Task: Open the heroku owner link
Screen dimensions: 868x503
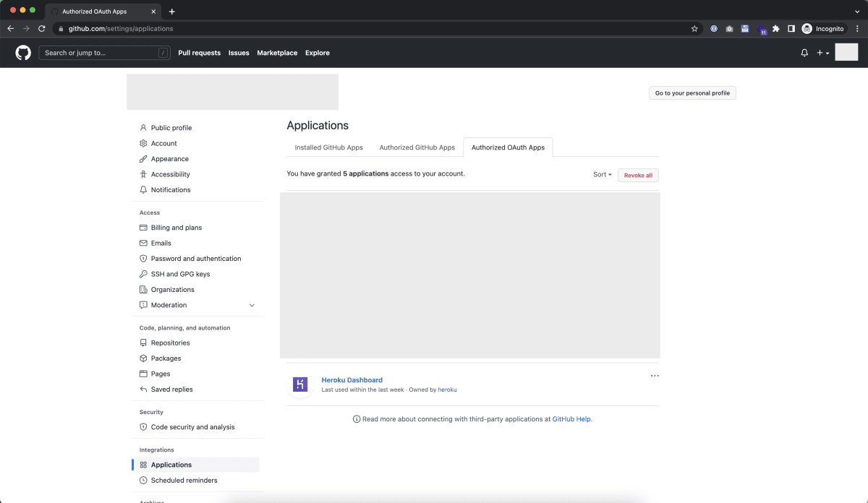Action: (447, 390)
